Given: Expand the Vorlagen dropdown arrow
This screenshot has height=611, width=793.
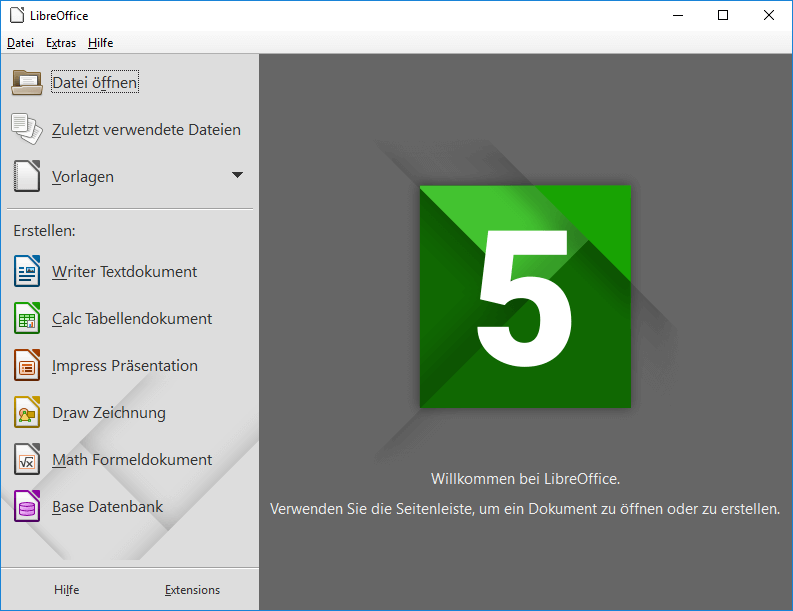Looking at the screenshot, I should (x=237, y=175).
